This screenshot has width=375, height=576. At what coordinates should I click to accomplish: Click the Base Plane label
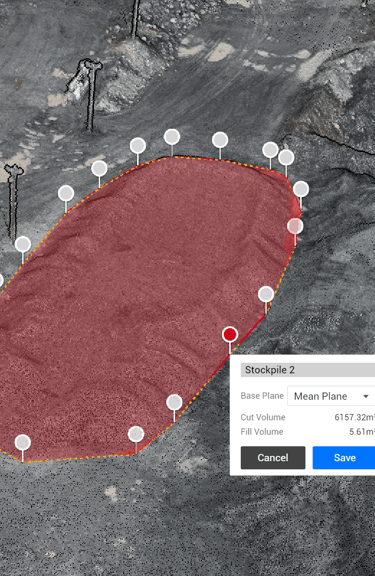[x=262, y=396]
